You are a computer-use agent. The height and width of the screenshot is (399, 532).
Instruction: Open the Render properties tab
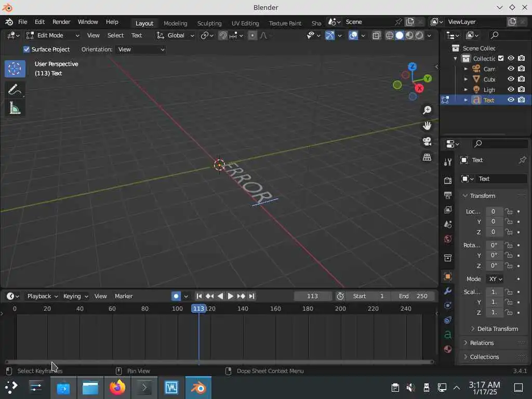click(448, 180)
